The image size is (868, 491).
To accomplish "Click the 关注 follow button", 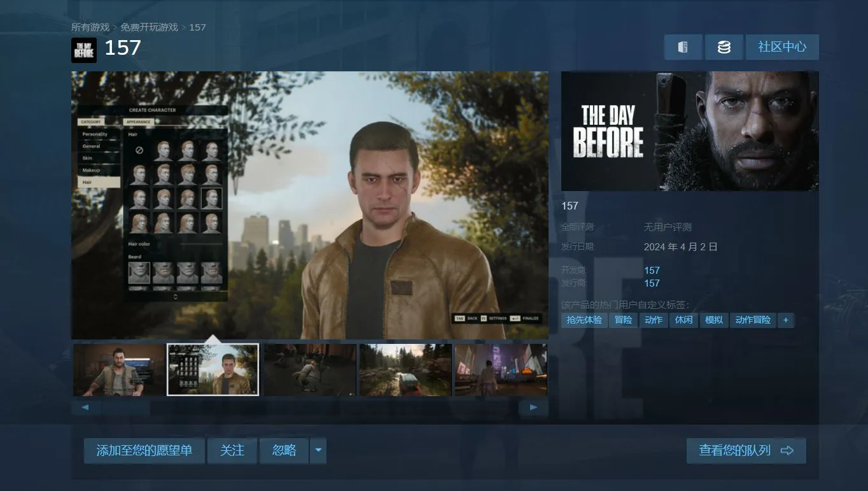I will pos(232,451).
